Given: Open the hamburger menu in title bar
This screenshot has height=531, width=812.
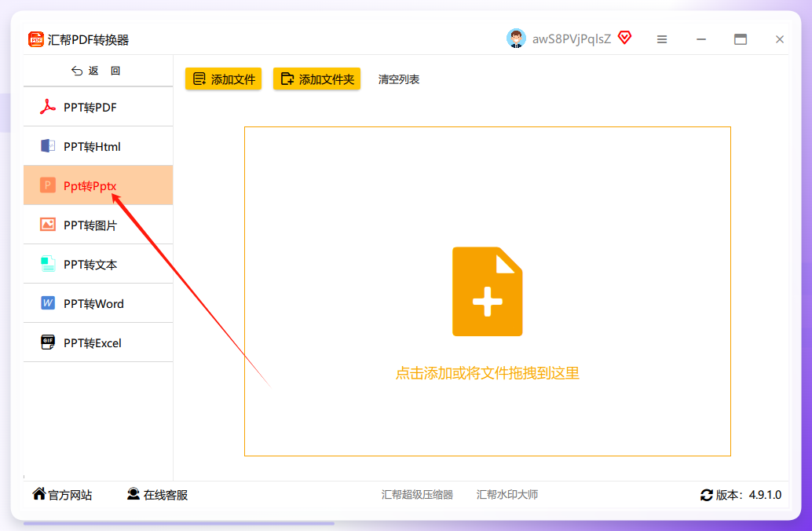Looking at the screenshot, I should (x=662, y=39).
